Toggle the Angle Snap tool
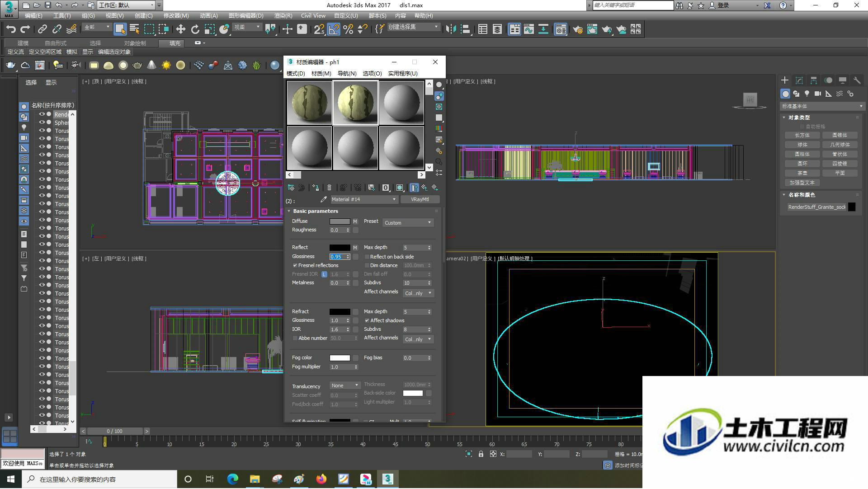Viewport: 868px width, 489px height. 334,29
